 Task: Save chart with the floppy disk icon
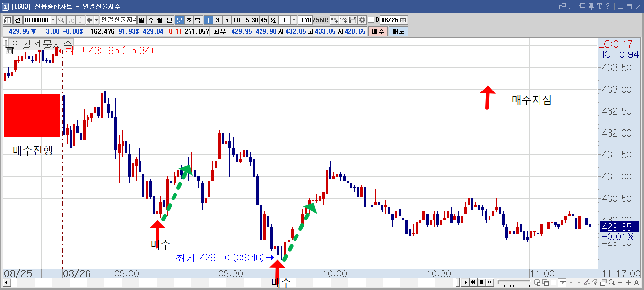(x=353, y=20)
